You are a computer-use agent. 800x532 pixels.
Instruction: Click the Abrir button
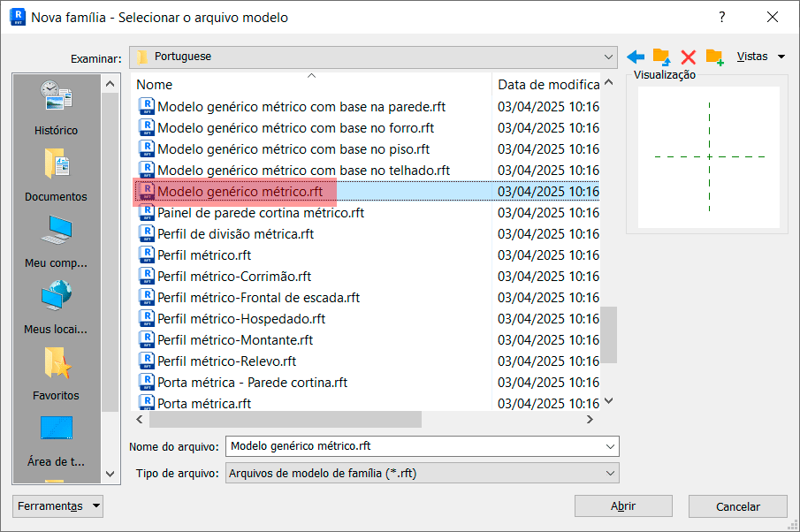click(623, 506)
